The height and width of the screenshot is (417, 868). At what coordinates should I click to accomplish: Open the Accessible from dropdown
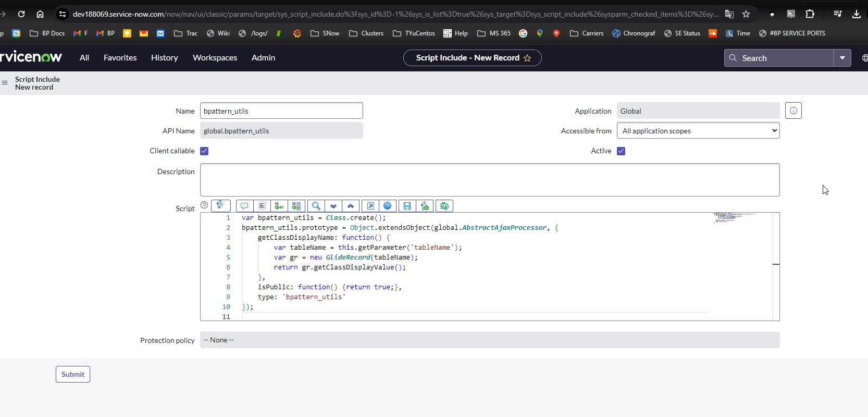pos(698,131)
